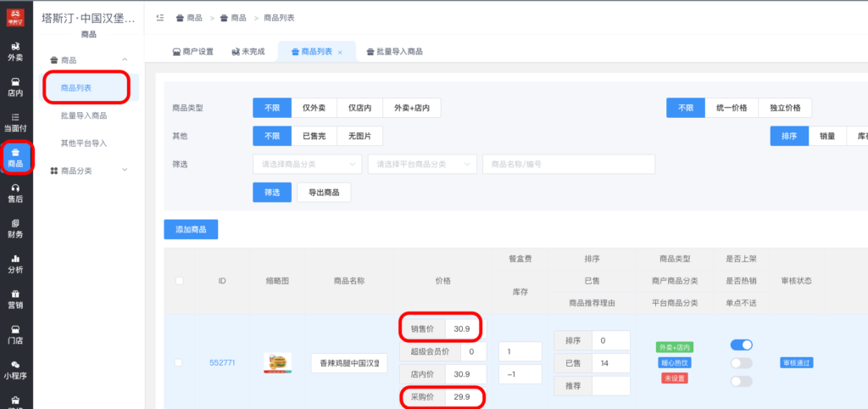This screenshot has height=409, width=868.
Task: Click the 外卖+店内 green tag
Action: [674, 348]
